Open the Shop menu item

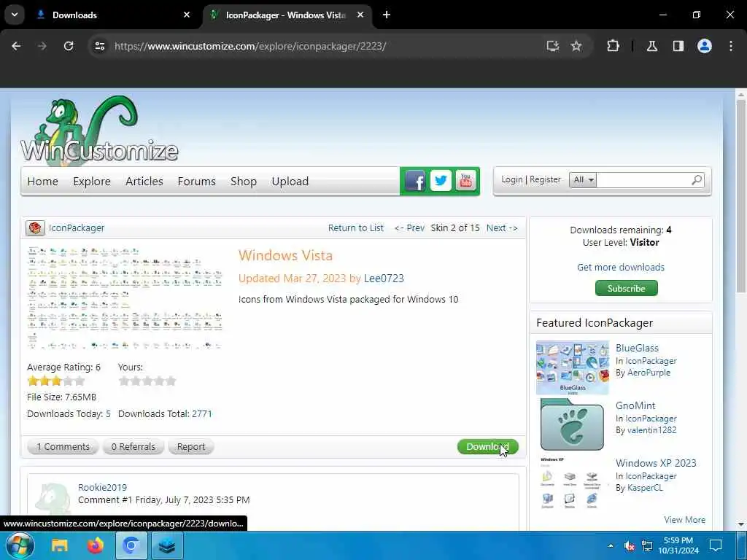[244, 182]
